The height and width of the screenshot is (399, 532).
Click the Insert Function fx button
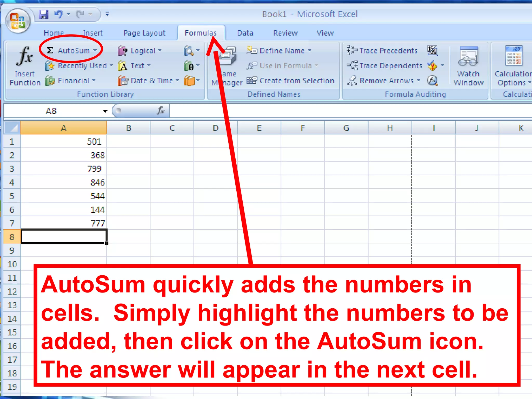[25, 66]
